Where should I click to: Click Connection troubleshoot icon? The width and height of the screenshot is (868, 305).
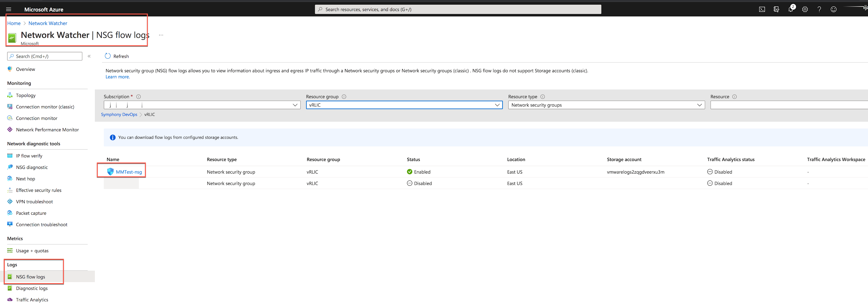[x=10, y=224]
